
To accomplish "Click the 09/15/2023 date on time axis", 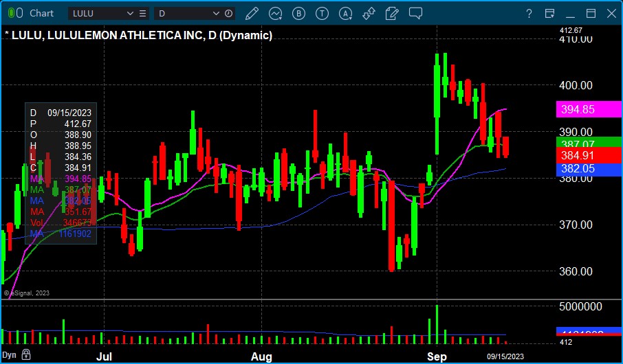I will (506, 356).
